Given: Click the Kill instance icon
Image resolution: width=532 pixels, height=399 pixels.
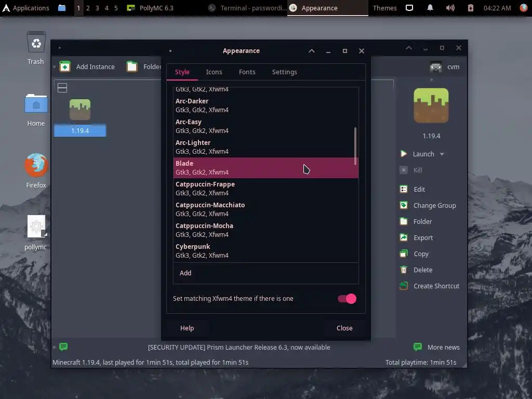Looking at the screenshot, I should tap(403, 170).
